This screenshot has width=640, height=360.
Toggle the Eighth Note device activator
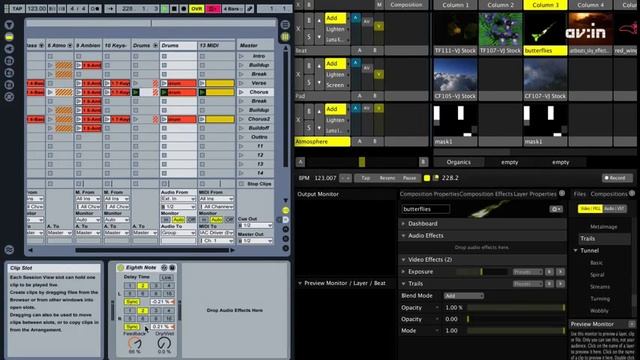(120, 268)
